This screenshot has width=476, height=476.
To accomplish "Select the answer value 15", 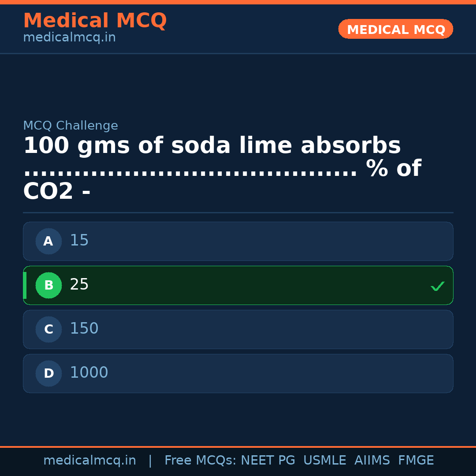I will tap(79, 241).
